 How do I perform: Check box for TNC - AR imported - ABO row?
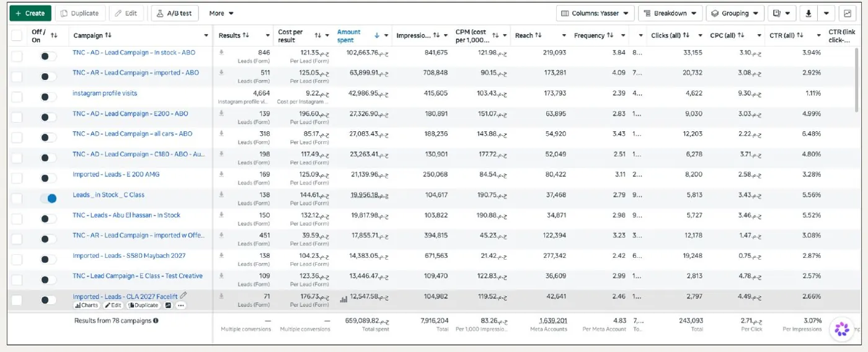(x=17, y=76)
